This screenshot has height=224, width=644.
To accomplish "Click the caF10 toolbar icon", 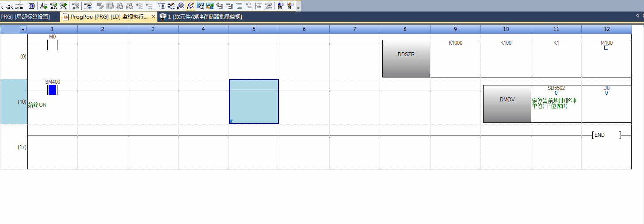I will [x=19, y=6].
